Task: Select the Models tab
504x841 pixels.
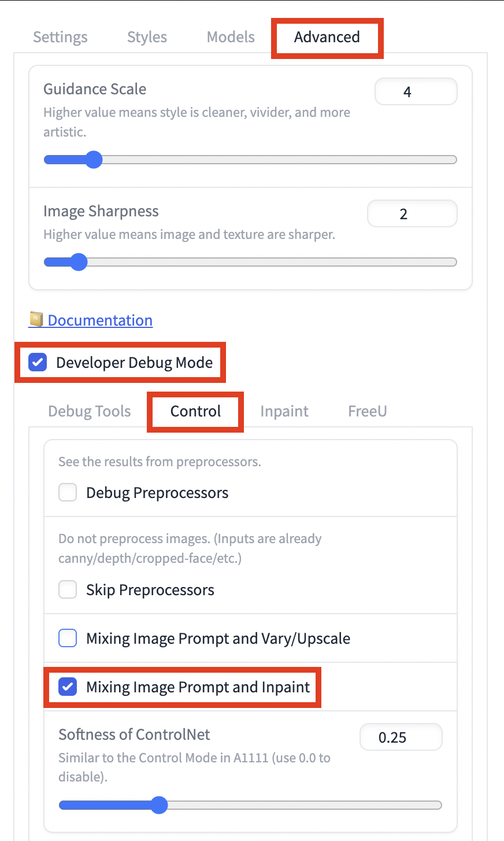Action: [231, 37]
